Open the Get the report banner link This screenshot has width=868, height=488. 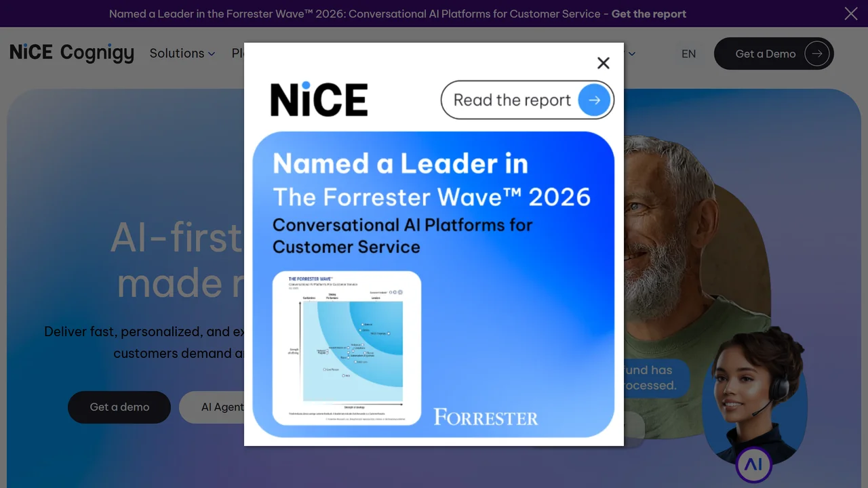(649, 14)
